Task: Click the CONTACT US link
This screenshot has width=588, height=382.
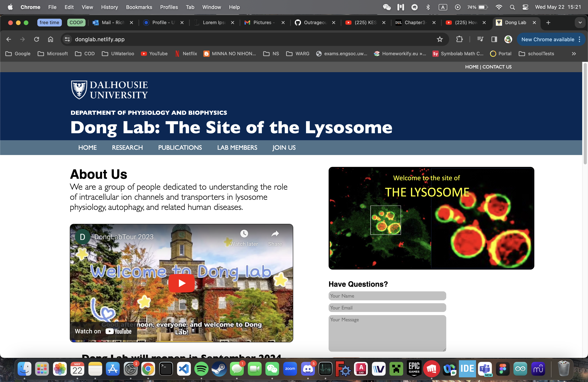Action: (x=497, y=67)
